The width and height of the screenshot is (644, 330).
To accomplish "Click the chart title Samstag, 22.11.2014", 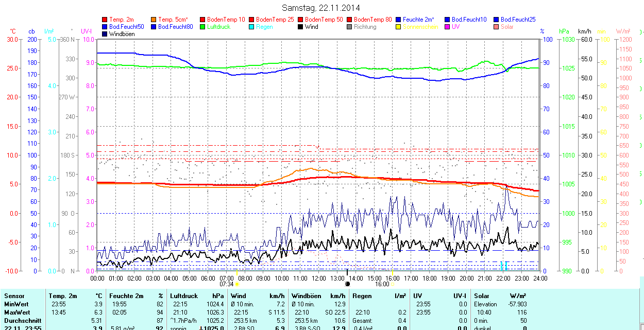I will click(x=321, y=8).
